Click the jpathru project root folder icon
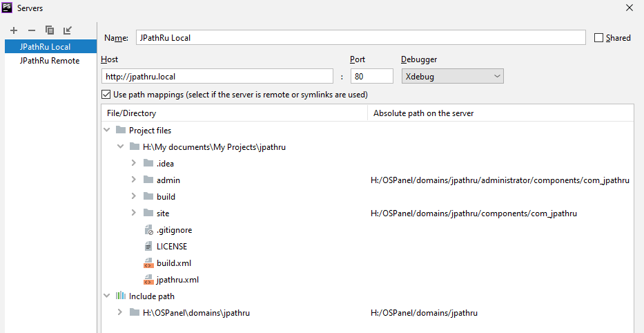This screenshot has height=333, width=644. [x=135, y=146]
